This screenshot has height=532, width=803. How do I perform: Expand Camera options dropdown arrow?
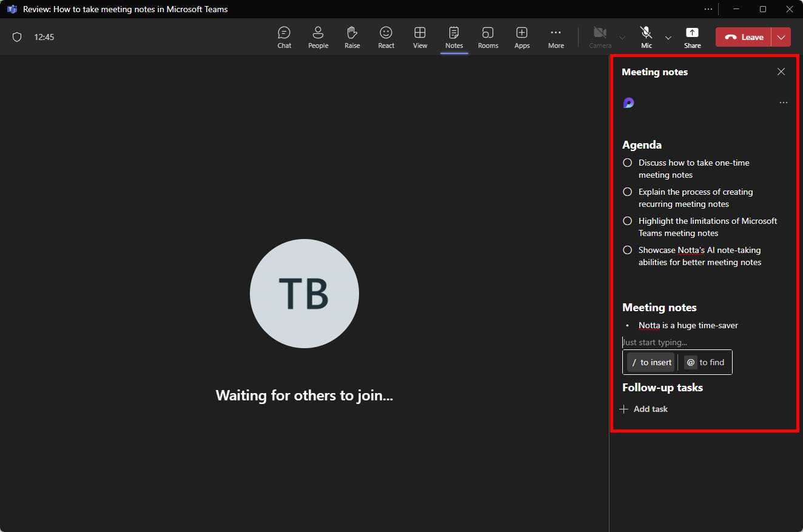tap(622, 38)
